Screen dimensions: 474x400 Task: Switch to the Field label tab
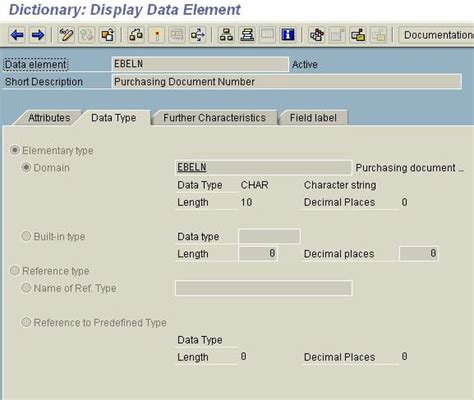coord(313,118)
